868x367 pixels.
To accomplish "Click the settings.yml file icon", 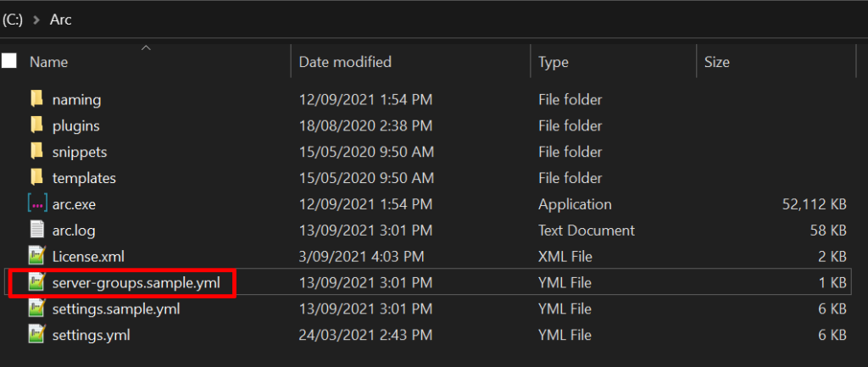I will (36, 335).
